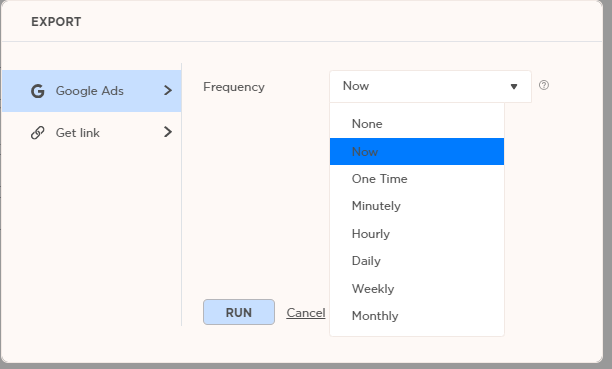
Task: Pick Weekly frequency option
Action: pyautogui.click(x=417, y=289)
